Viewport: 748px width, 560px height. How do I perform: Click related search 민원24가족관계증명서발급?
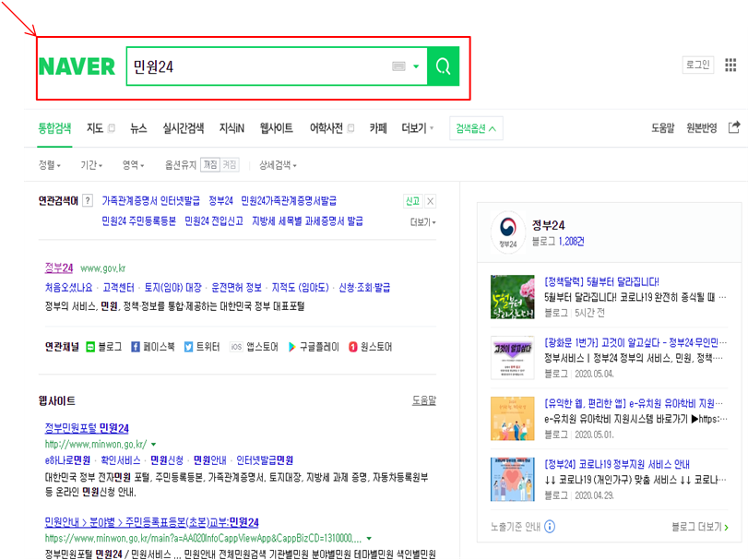pyautogui.click(x=289, y=201)
